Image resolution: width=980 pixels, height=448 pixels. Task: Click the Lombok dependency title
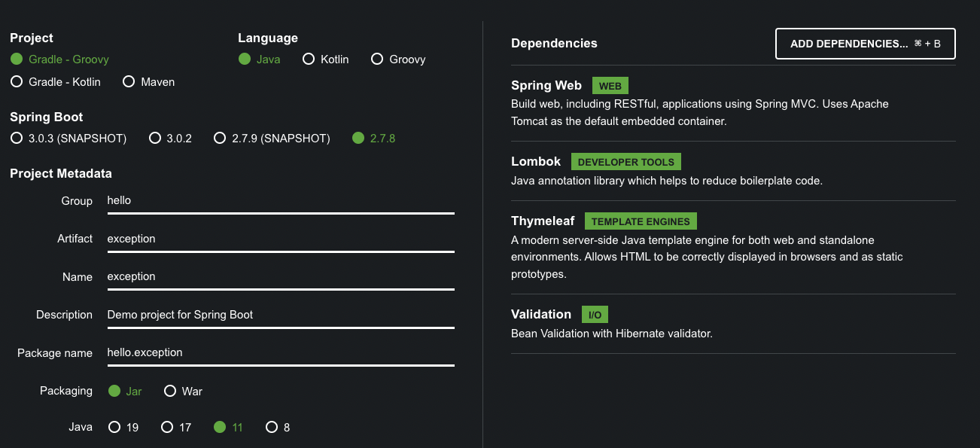[x=536, y=162]
